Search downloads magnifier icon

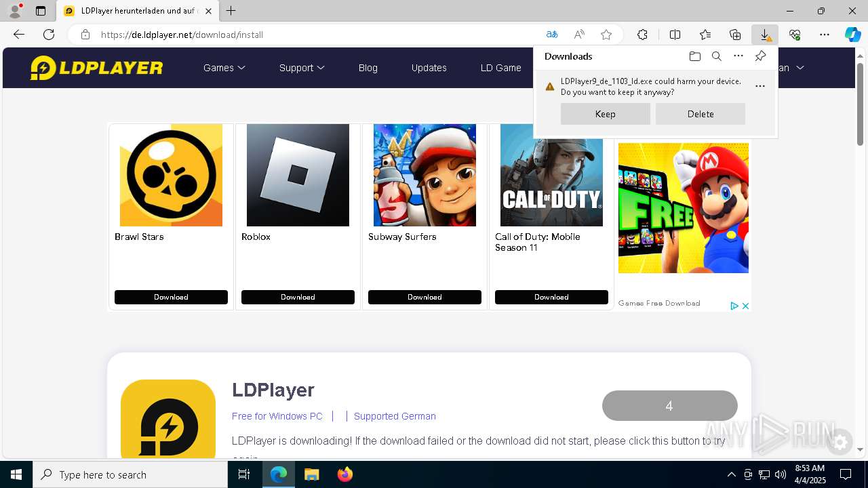tap(716, 56)
